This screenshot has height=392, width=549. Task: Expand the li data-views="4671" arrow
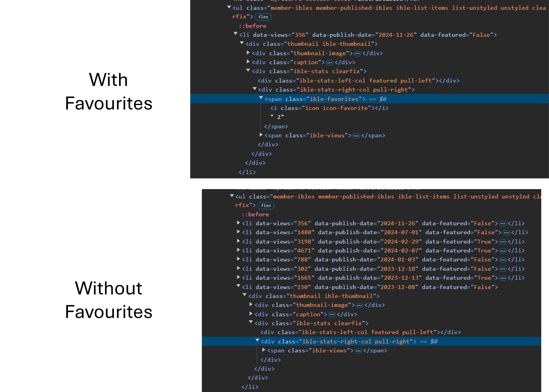(239, 250)
